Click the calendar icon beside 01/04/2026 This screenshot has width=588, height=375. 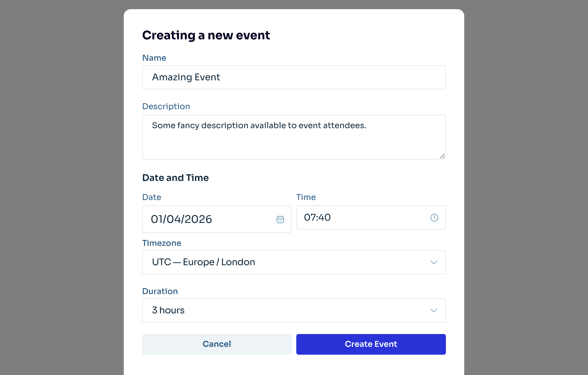click(x=280, y=219)
